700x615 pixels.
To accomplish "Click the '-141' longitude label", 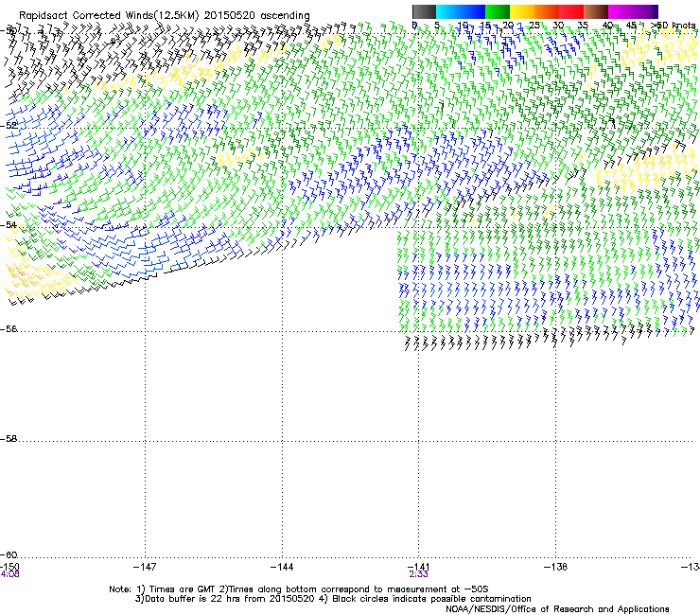I will click(418, 567).
